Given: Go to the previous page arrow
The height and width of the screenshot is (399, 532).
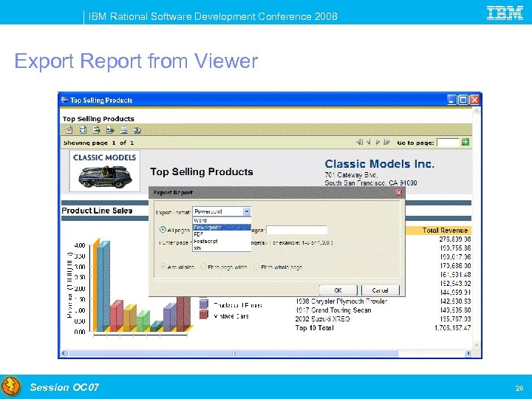Looking at the screenshot, I should point(369,142).
